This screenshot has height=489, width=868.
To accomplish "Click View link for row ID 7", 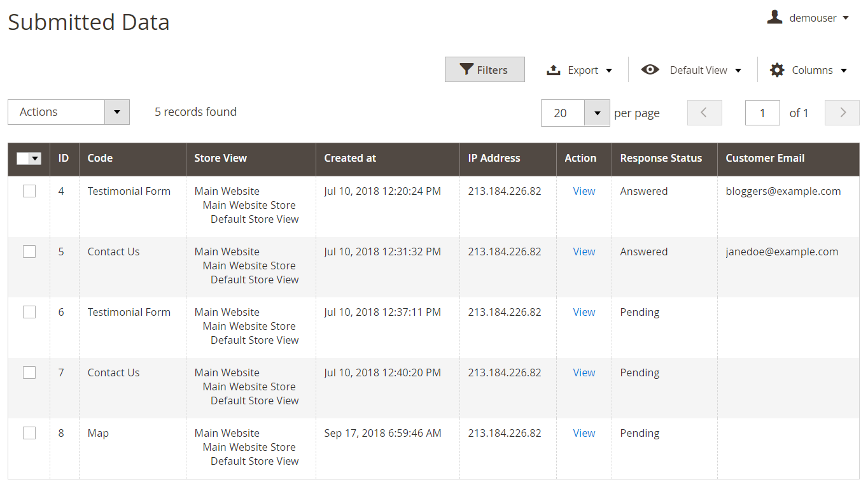I will tap(584, 372).
